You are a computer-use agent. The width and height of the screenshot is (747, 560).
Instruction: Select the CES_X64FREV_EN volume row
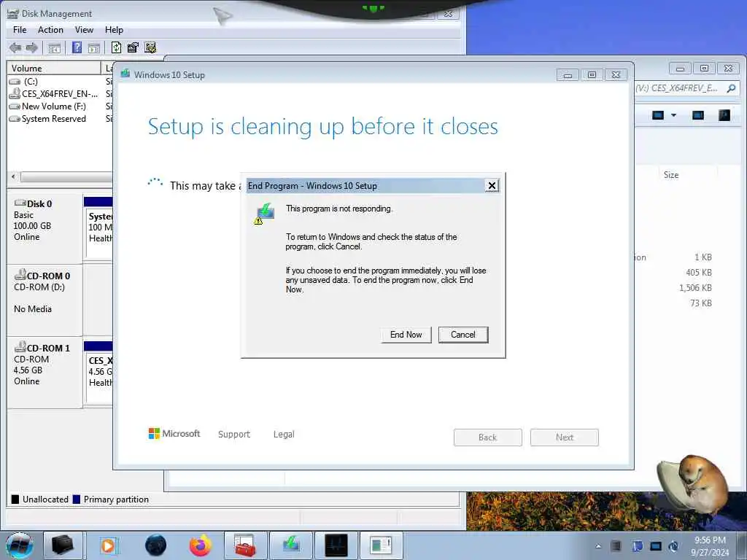60,94
